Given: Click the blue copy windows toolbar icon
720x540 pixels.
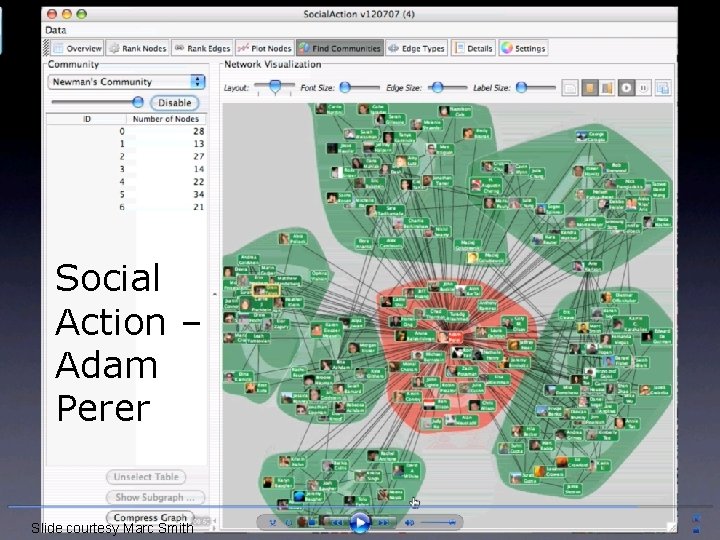Looking at the screenshot, I should [663, 88].
